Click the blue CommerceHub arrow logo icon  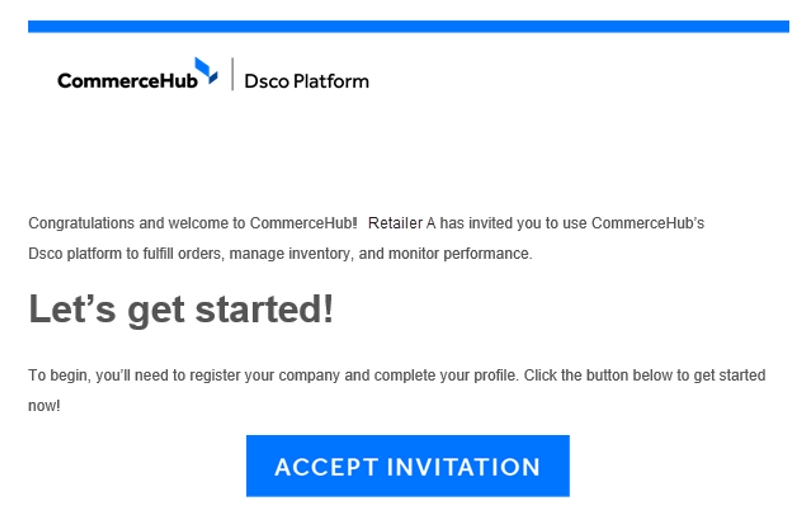(x=206, y=71)
